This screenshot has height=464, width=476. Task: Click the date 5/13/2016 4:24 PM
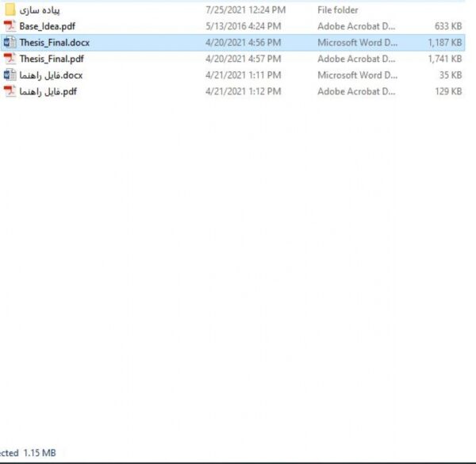pyautogui.click(x=244, y=26)
